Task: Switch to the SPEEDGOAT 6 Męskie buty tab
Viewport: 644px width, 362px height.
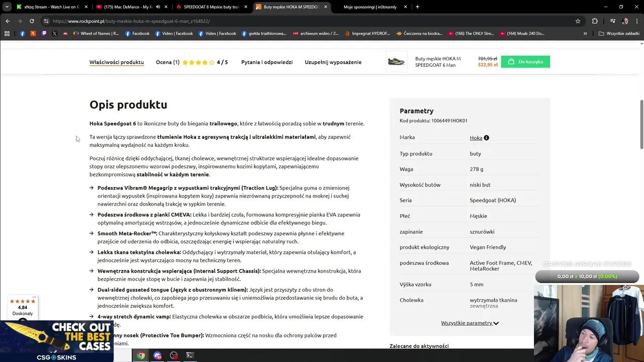Action: pos(211,7)
